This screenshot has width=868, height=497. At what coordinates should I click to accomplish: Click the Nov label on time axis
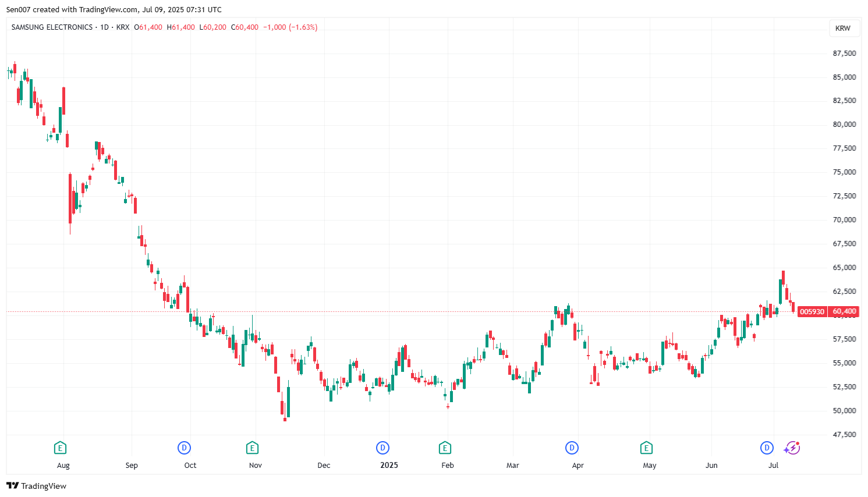(x=256, y=466)
